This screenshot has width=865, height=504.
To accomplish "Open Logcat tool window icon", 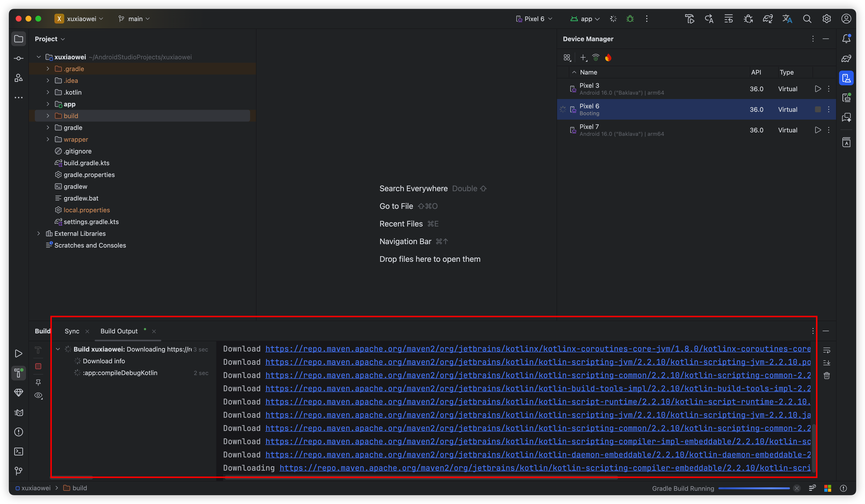I will point(19,412).
